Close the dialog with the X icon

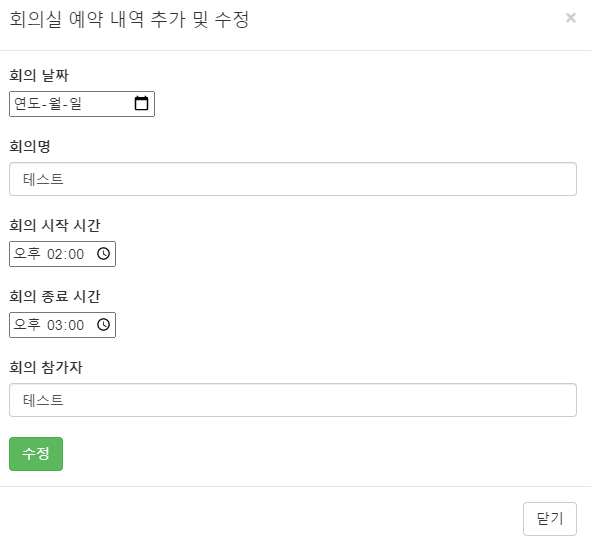pyautogui.click(x=571, y=18)
